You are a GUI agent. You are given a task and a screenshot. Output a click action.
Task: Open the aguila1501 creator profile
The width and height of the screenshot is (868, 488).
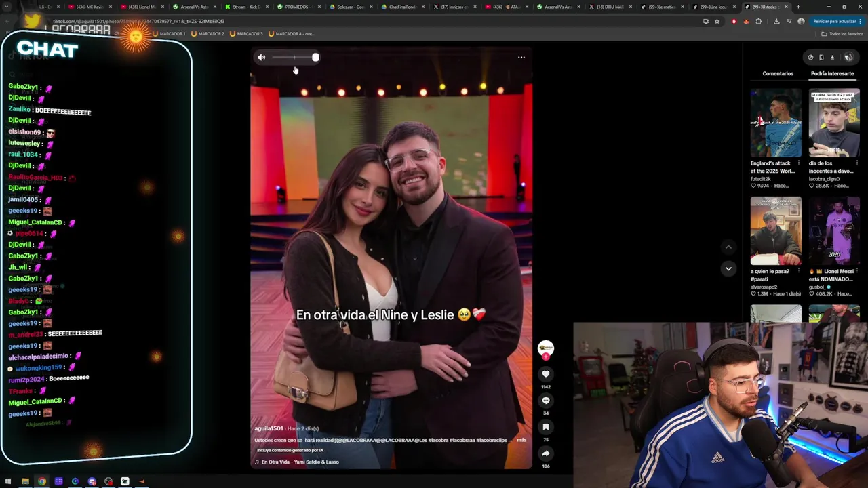(x=269, y=428)
